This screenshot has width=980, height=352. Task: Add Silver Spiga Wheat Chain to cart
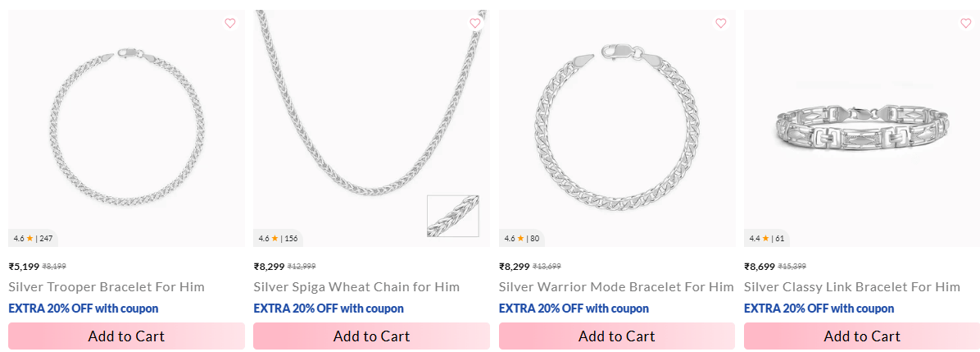coord(371,336)
